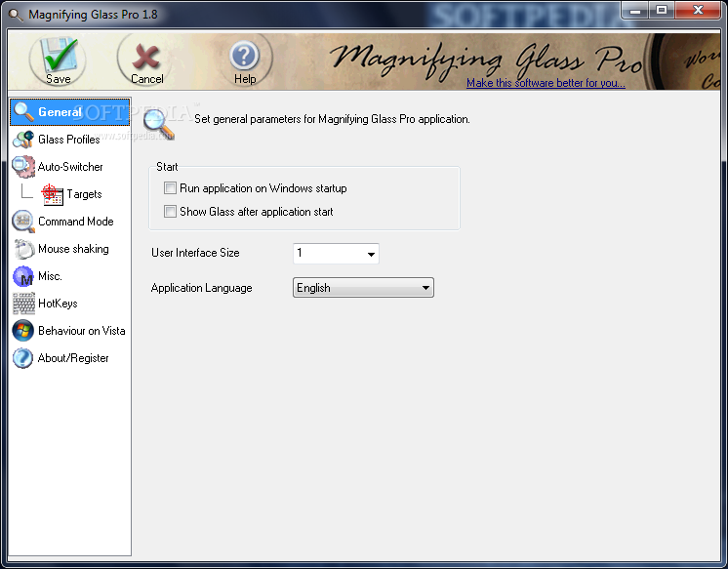The height and width of the screenshot is (569, 728).
Task: Click the 'Show Glass after application start' label
Action: tap(257, 212)
